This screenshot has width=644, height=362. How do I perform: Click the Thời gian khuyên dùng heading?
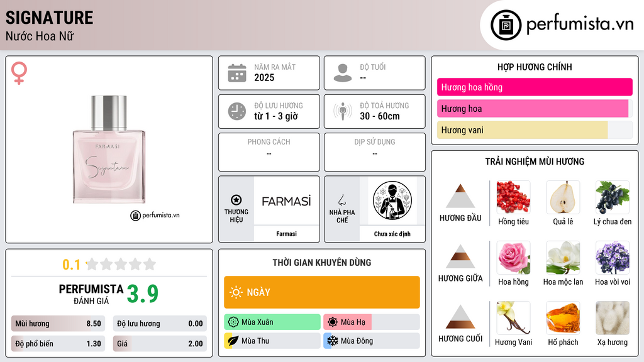321,262
